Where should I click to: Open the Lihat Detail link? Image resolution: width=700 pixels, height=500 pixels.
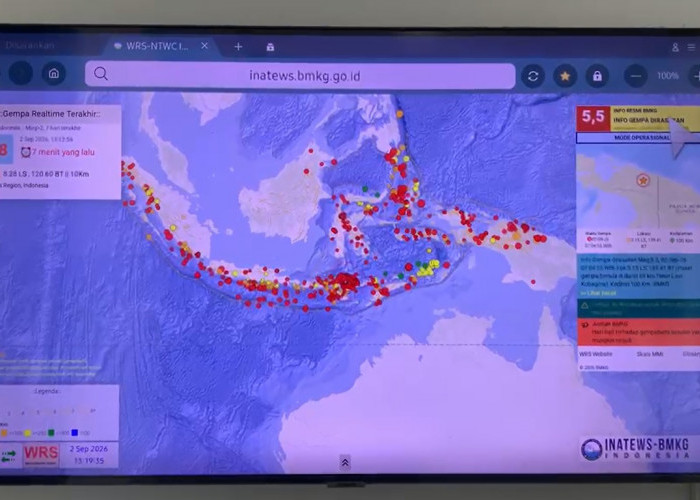click(600, 293)
